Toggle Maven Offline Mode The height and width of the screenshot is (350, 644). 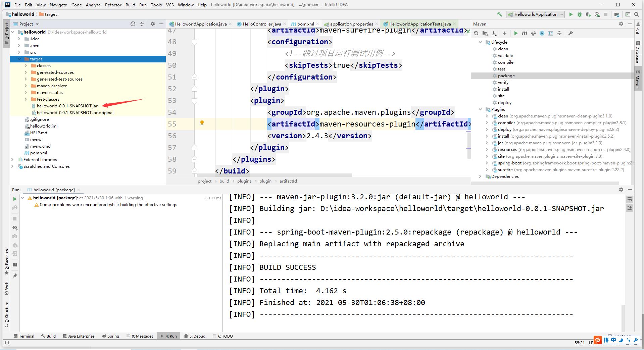pos(533,33)
